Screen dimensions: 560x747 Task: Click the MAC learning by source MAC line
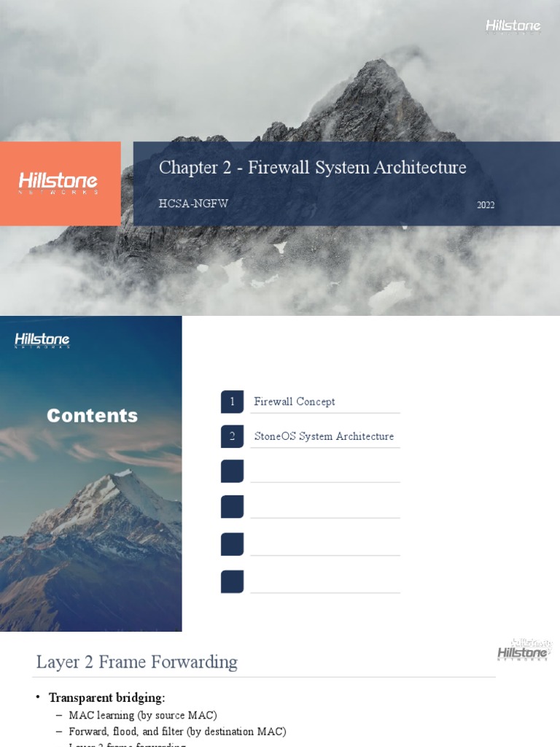click(143, 715)
